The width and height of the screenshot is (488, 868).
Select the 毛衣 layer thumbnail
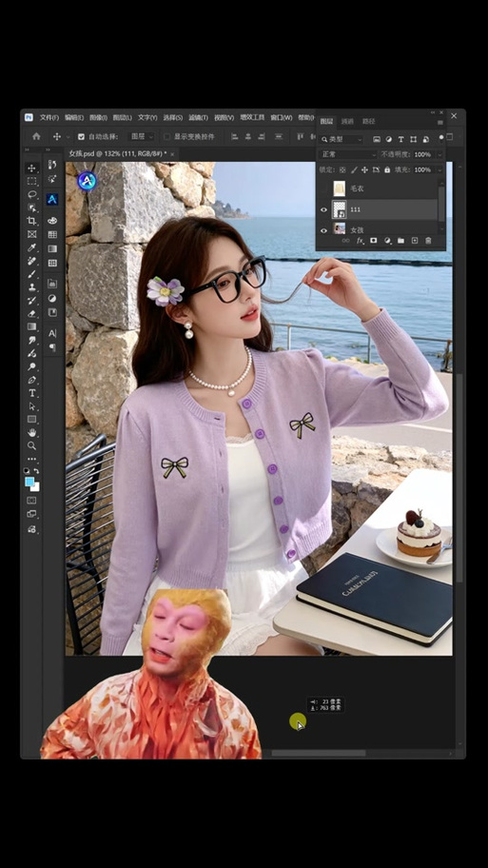pyautogui.click(x=340, y=188)
